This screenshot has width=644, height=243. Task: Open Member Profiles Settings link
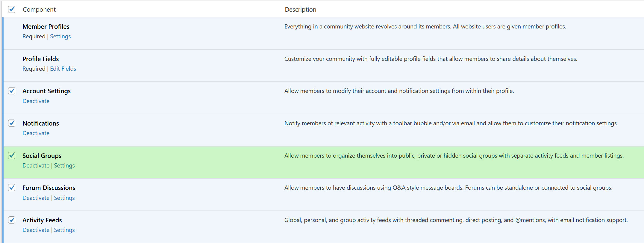click(x=60, y=36)
